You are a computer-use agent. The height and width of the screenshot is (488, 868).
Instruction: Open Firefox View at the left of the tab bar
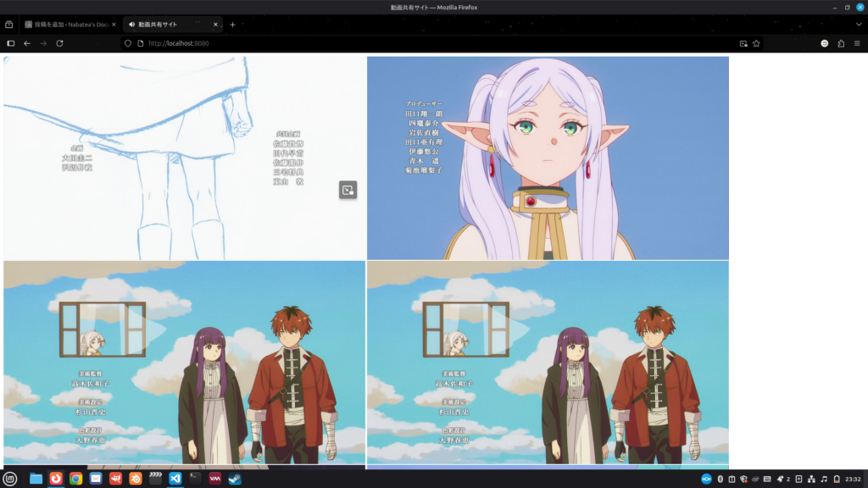[x=10, y=25]
